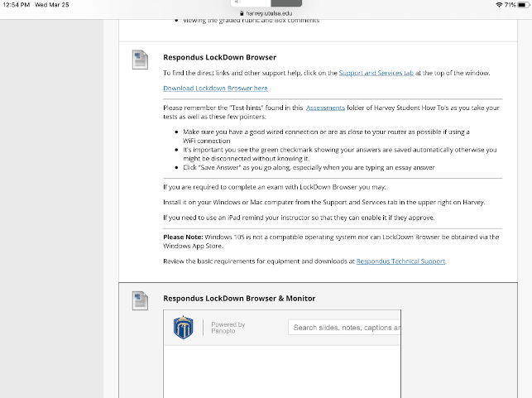Viewport: 532px width, 398px height.
Task: Tap the 12:54 PM clock in status bar
Action: [x=17, y=5]
